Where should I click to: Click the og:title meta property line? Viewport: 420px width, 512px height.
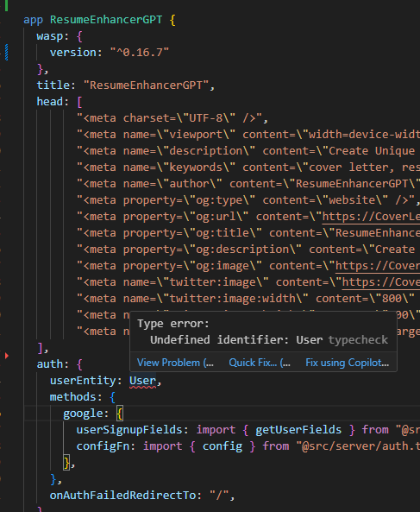(248, 233)
